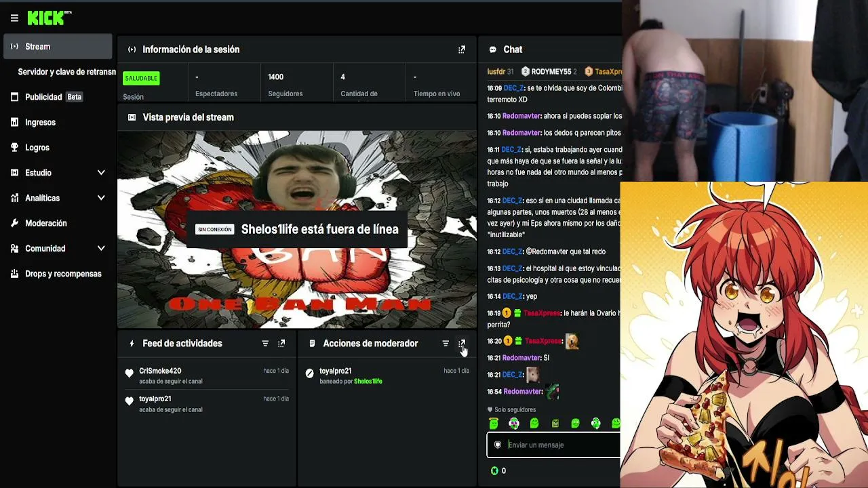Expand the Analíticas submenu chevron
Screen dimensions: 868x488
click(101, 198)
